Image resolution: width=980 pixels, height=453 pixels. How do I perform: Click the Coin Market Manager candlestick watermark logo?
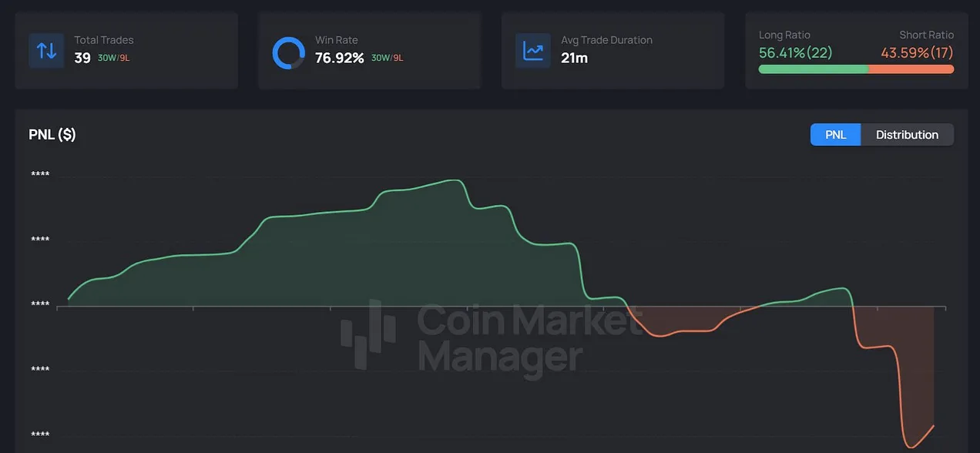(x=369, y=334)
